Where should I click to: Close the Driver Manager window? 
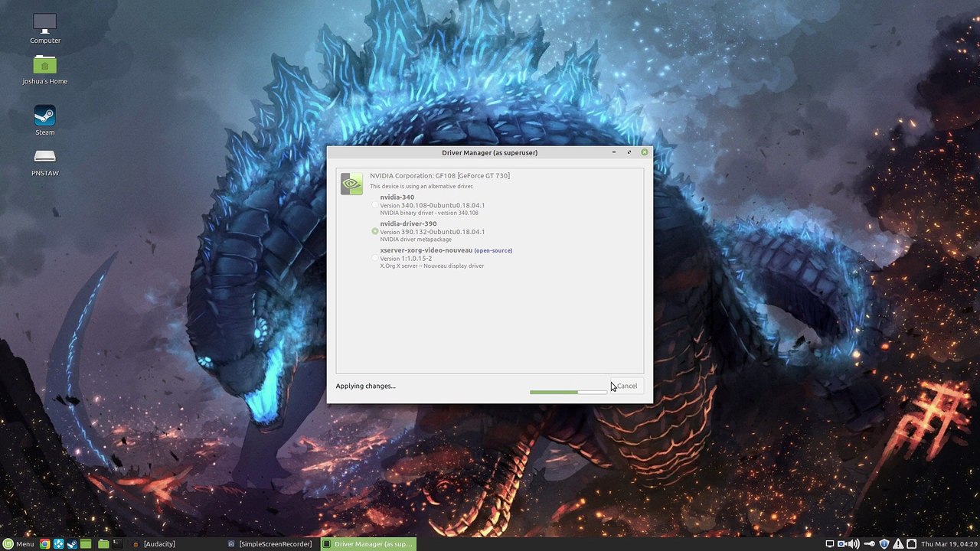click(645, 152)
